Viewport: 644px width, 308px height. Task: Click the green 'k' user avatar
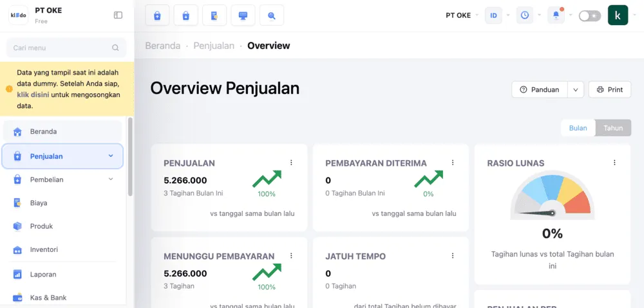(618, 15)
